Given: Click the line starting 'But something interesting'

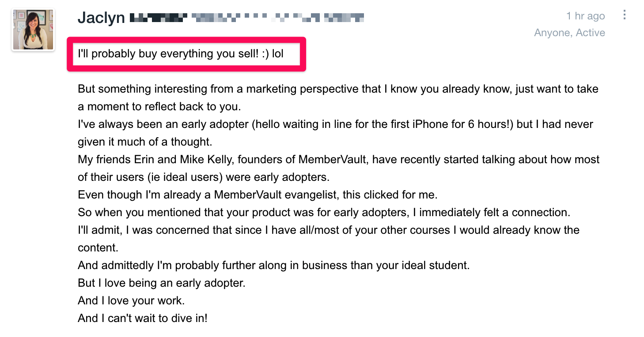Looking at the screenshot, I should (338, 89).
